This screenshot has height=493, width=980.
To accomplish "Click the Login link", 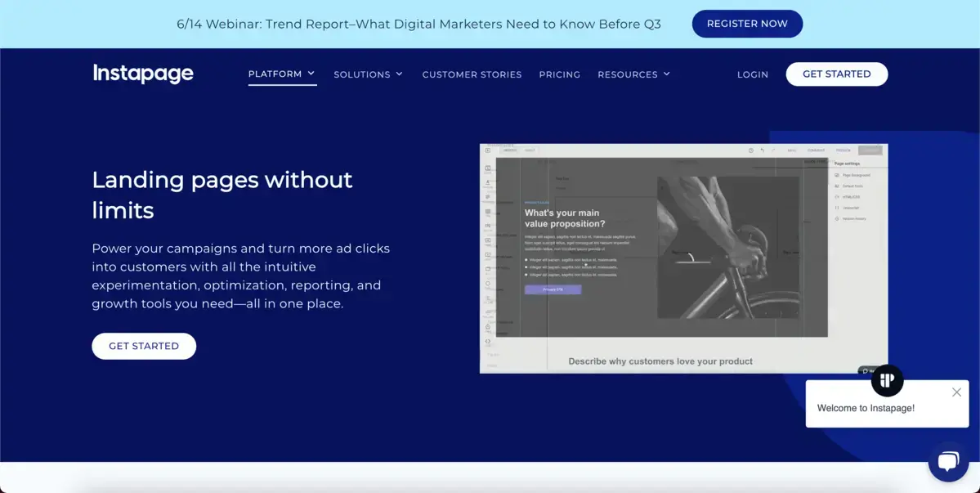I will pyautogui.click(x=753, y=74).
